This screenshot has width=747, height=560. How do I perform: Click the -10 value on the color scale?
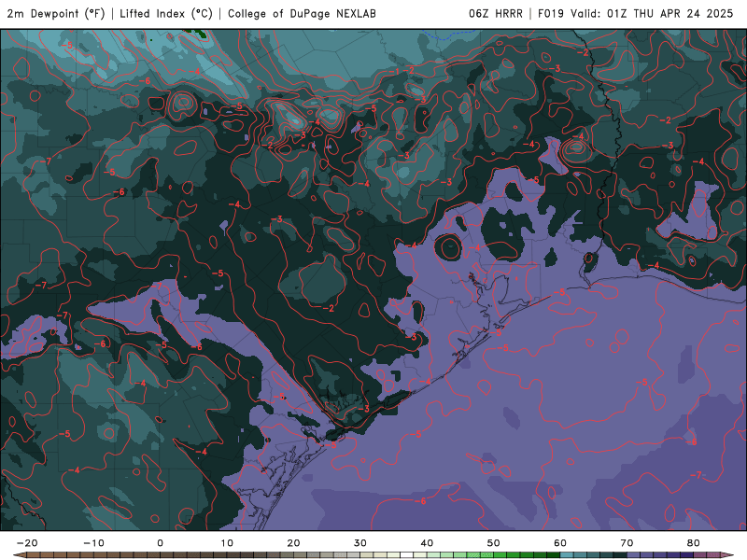[x=94, y=543]
